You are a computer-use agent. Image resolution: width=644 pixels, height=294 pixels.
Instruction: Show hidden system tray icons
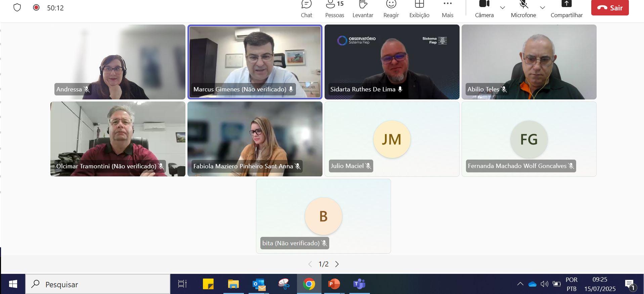(x=520, y=284)
